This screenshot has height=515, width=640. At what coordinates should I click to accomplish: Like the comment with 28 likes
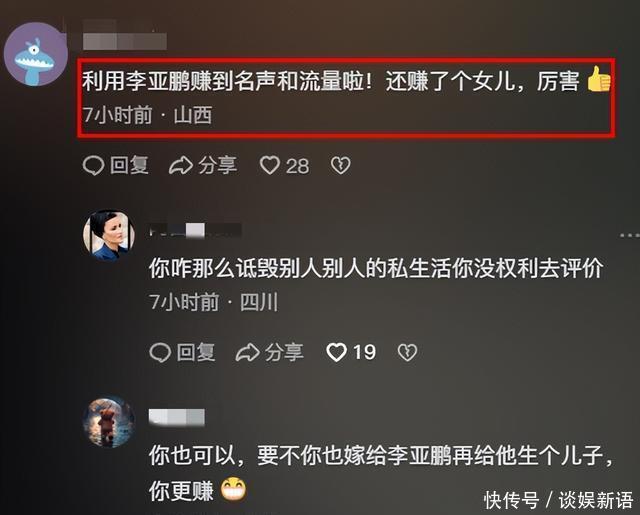[x=284, y=166]
